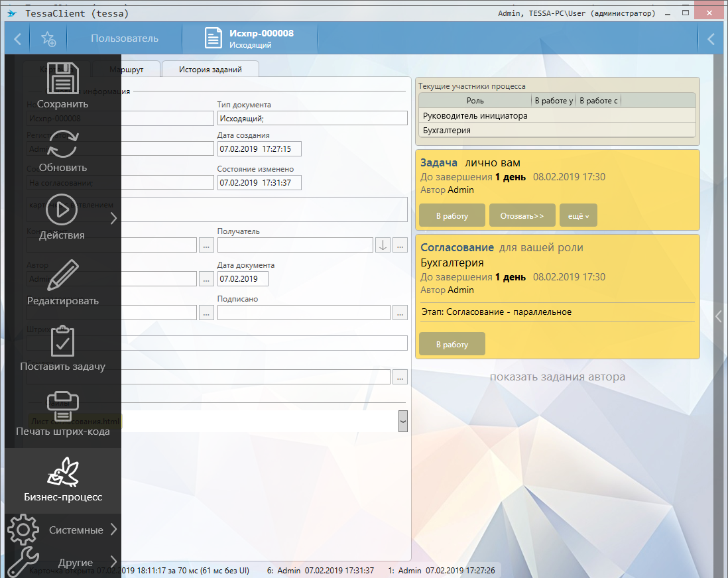Click the Подписано input field

pos(304,313)
